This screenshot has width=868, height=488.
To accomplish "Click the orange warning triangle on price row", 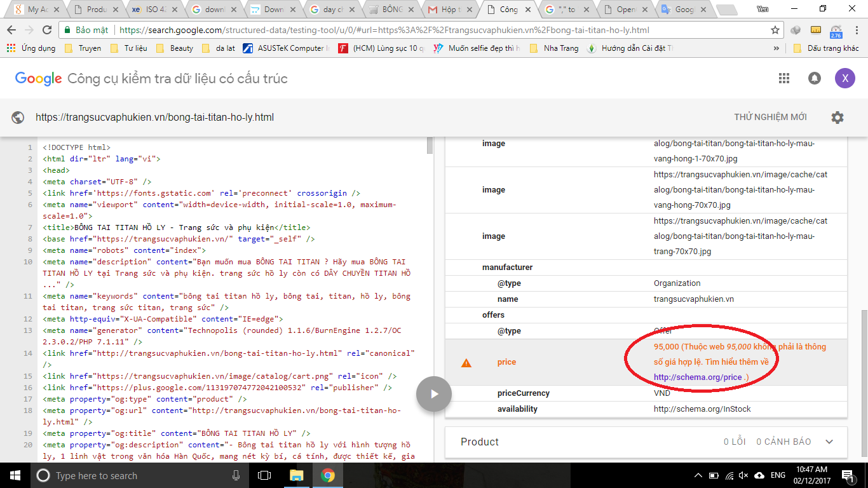I will pyautogui.click(x=466, y=362).
